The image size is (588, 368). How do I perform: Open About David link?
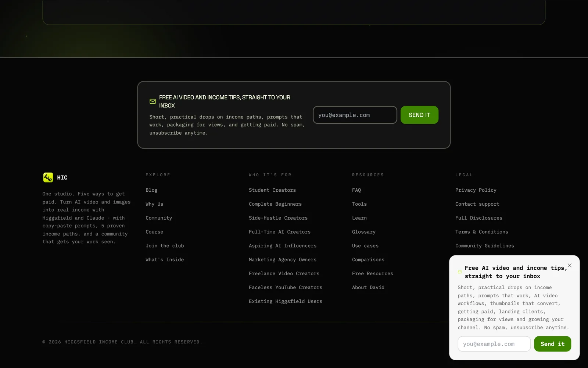368,287
